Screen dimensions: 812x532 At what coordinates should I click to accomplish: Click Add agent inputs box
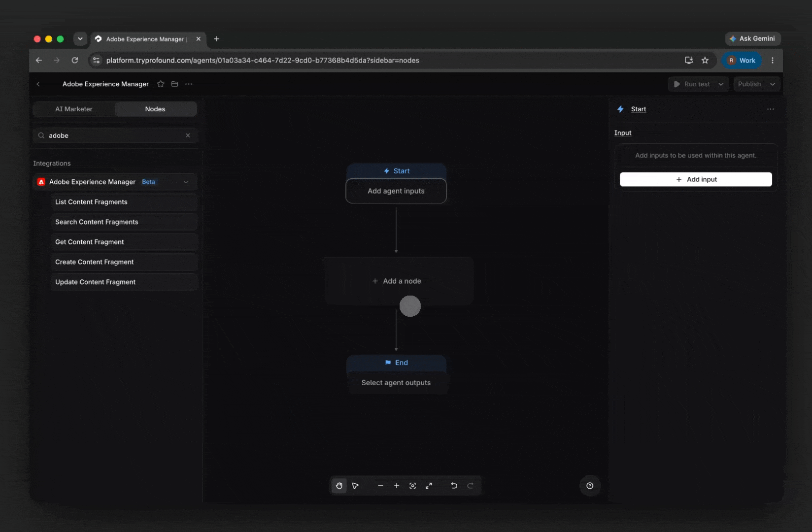pyautogui.click(x=396, y=191)
